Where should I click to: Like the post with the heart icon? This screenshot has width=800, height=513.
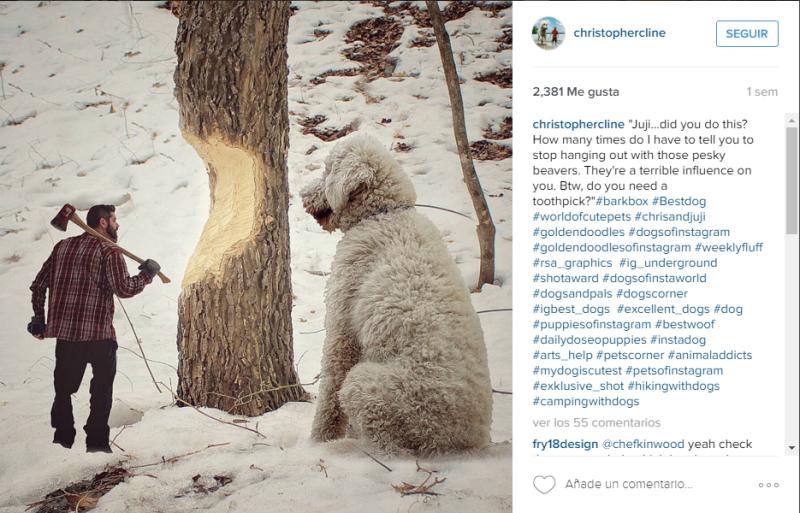click(x=544, y=484)
